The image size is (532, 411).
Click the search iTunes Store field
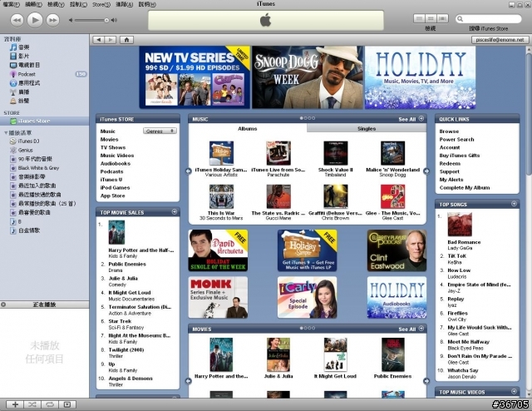pos(489,18)
